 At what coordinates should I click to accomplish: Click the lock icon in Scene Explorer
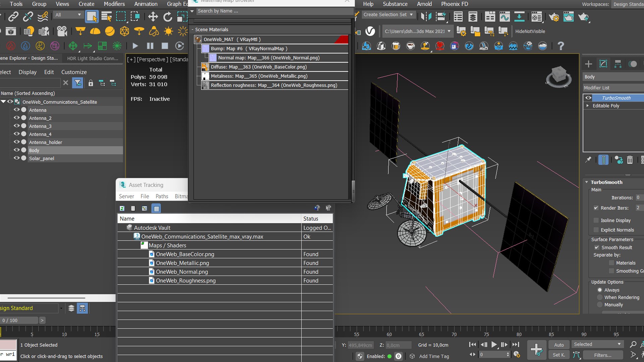tap(91, 83)
